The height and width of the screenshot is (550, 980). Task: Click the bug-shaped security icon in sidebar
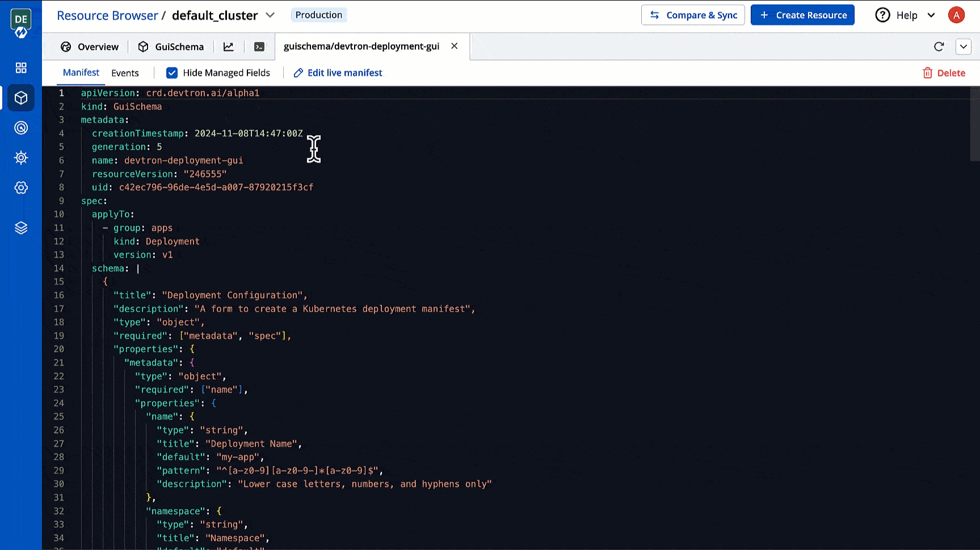(21, 158)
